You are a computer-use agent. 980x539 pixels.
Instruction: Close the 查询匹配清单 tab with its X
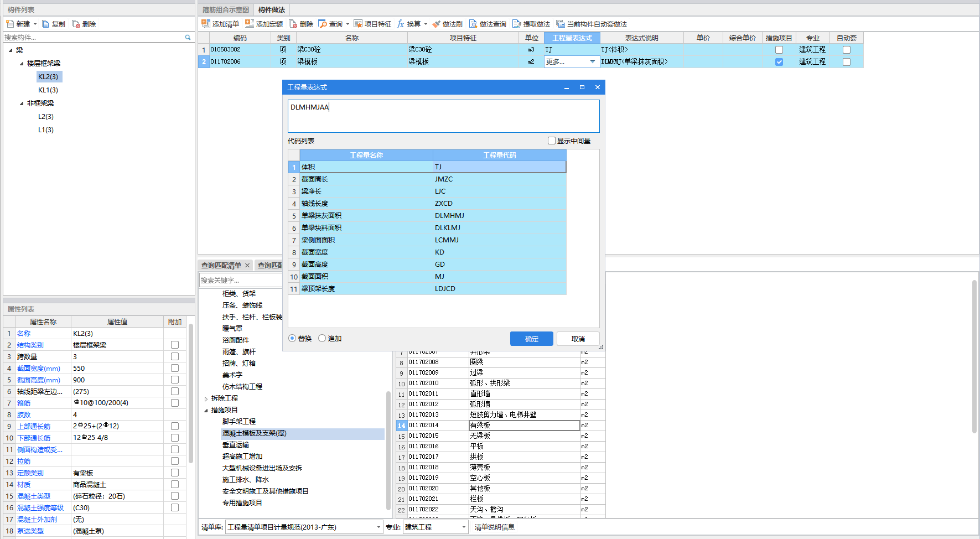(x=247, y=266)
